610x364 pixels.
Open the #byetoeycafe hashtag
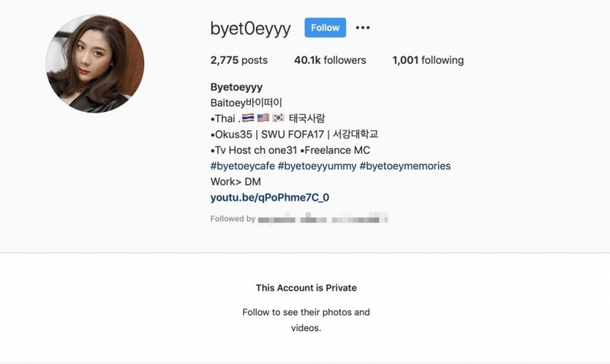click(242, 166)
